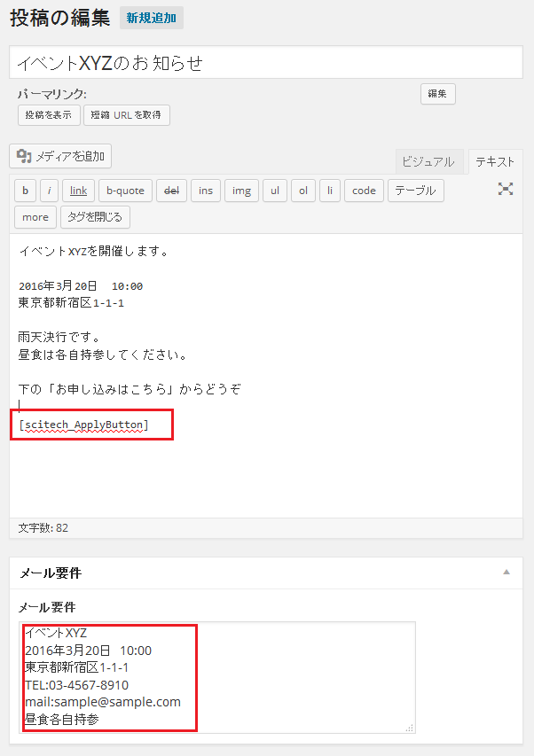534x756 pixels.
Task: Insert code tag
Action: click(x=365, y=191)
